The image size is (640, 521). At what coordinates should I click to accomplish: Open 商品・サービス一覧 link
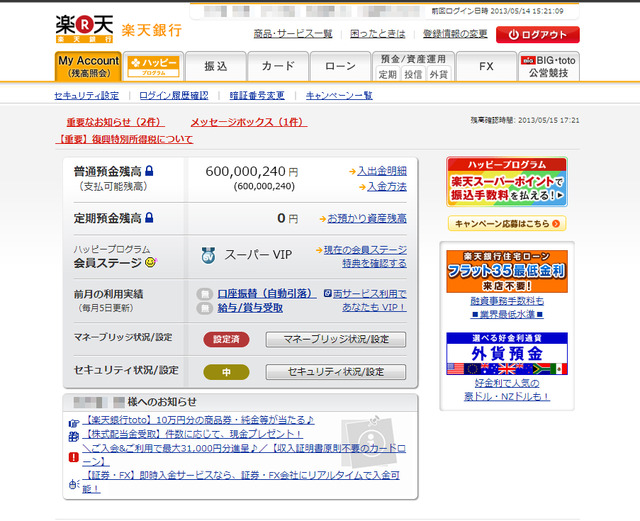[293, 34]
